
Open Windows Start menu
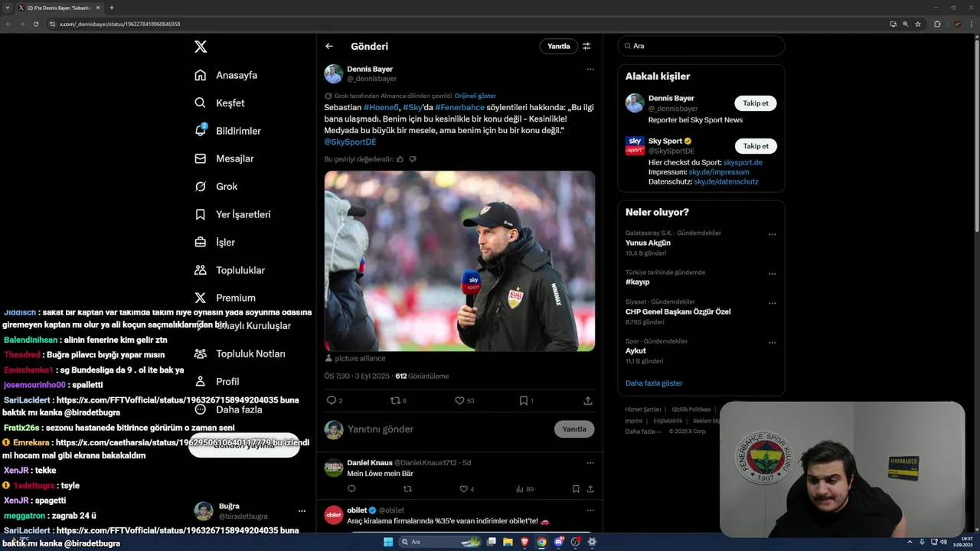pyautogui.click(x=388, y=542)
